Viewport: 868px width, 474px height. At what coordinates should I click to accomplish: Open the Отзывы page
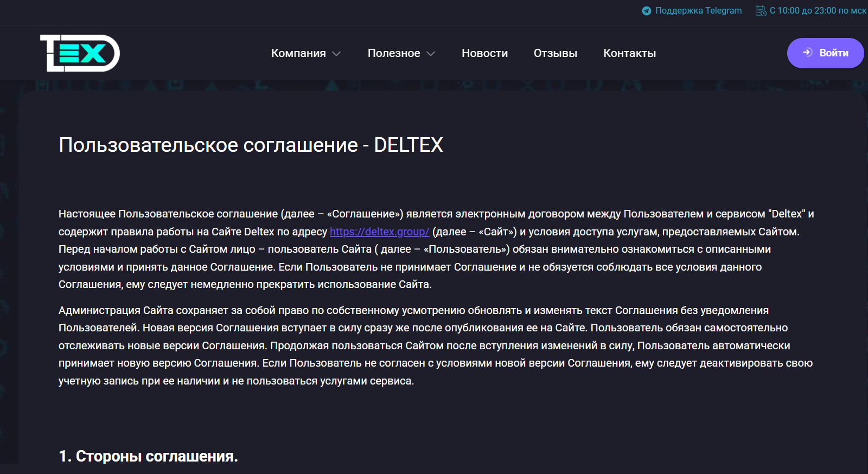point(556,53)
